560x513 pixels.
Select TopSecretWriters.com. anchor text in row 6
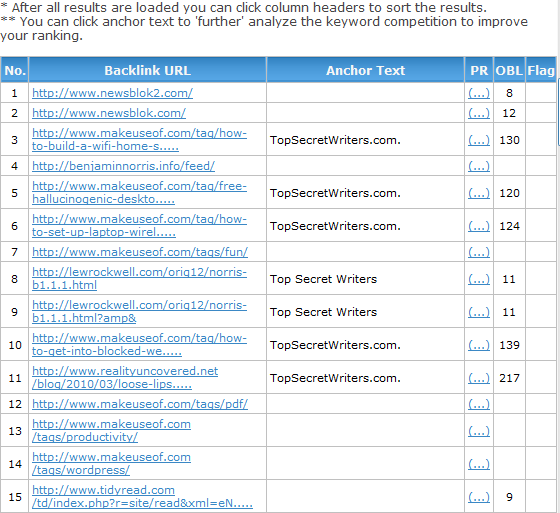tap(335, 226)
